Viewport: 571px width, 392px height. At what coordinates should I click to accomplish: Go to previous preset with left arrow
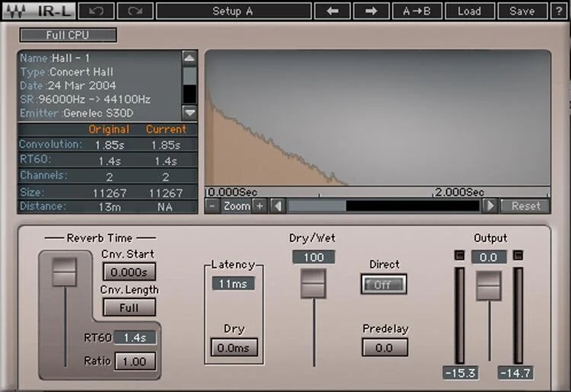333,11
